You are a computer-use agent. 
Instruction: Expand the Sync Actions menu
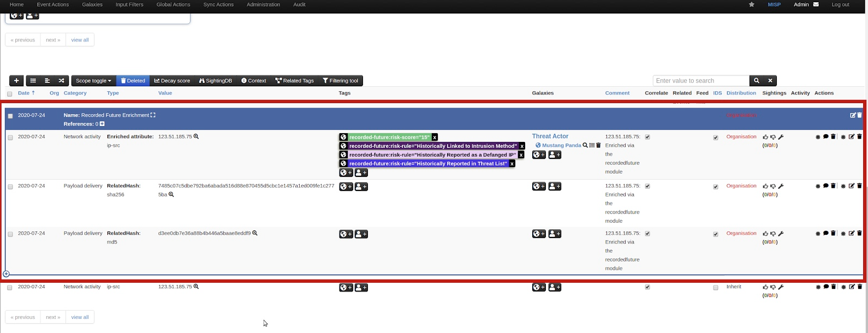point(218,4)
